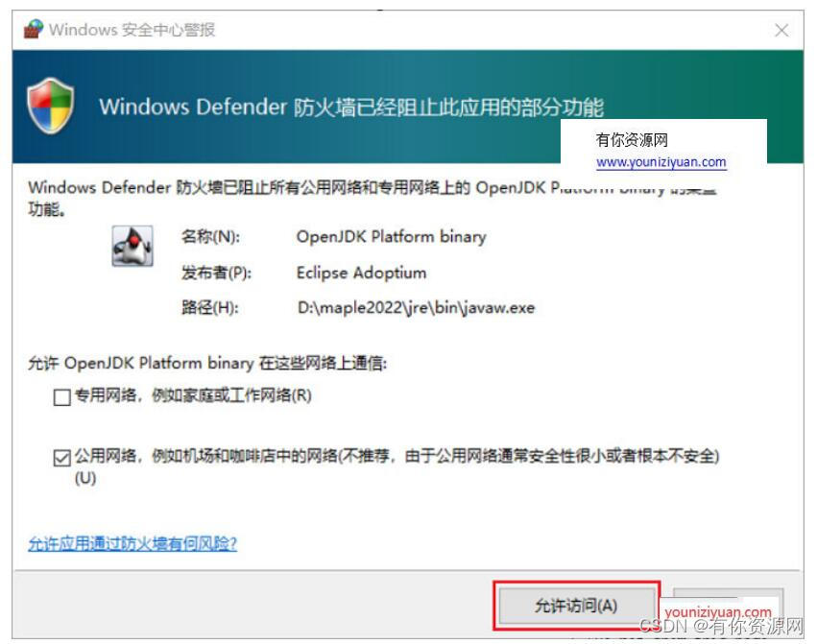
Task: Select the javaw.exe path text
Action: click(x=417, y=307)
